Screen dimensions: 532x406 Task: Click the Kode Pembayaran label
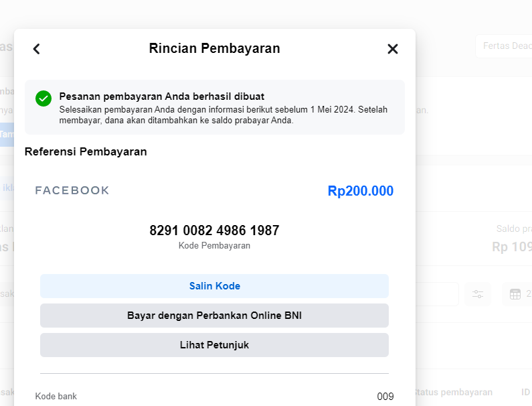(214, 246)
